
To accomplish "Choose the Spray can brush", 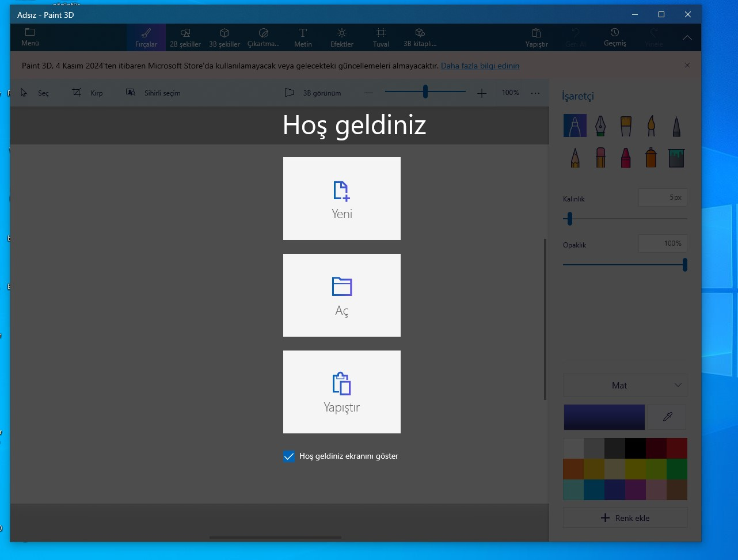I will (x=651, y=157).
